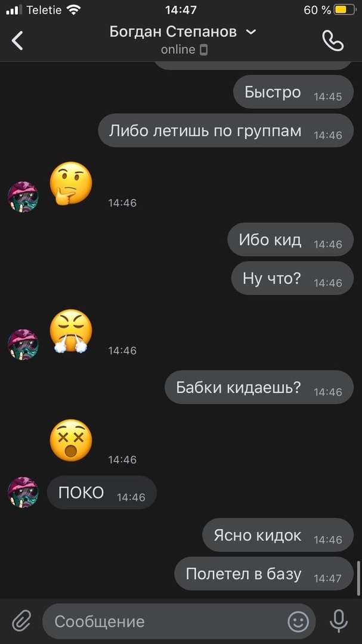The width and height of the screenshot is (362, 644).
Task: Open the attachment paperclip icon
Action: click(21, 621)
